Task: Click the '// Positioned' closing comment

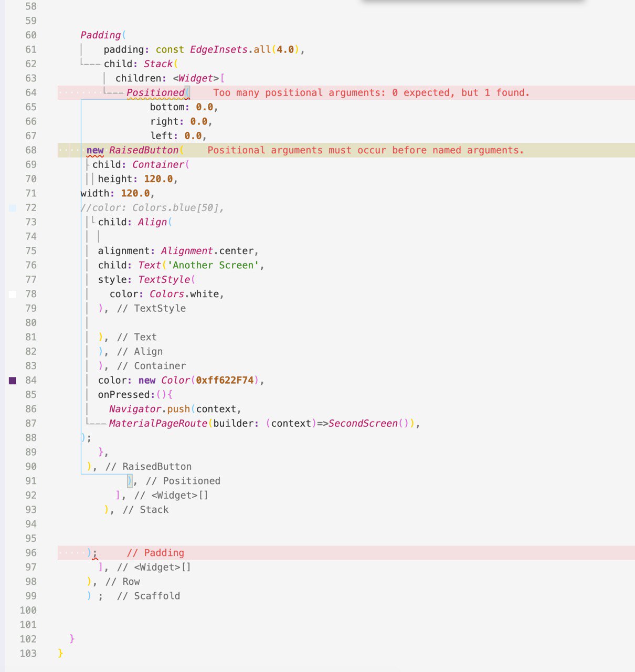Action: tap(183, 481)
